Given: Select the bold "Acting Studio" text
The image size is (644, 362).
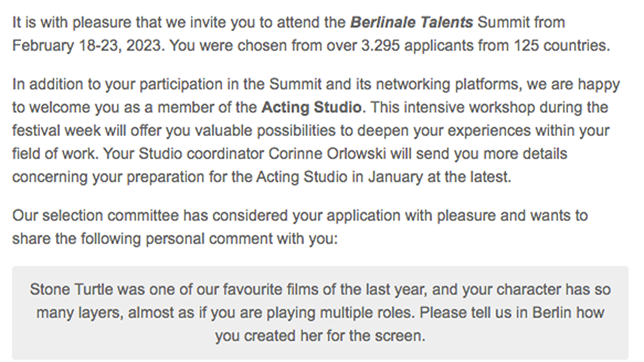Looking at the screenshot, I should [311, 108].
